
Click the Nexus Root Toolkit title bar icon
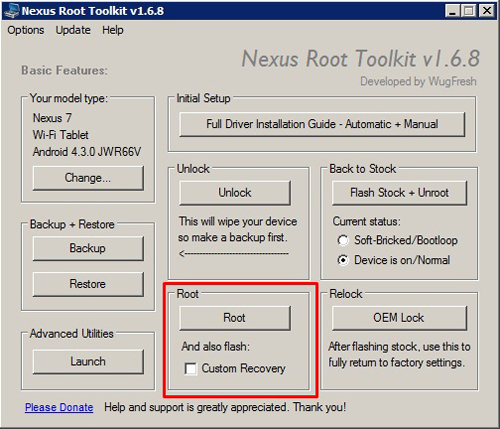pos(11,11)
